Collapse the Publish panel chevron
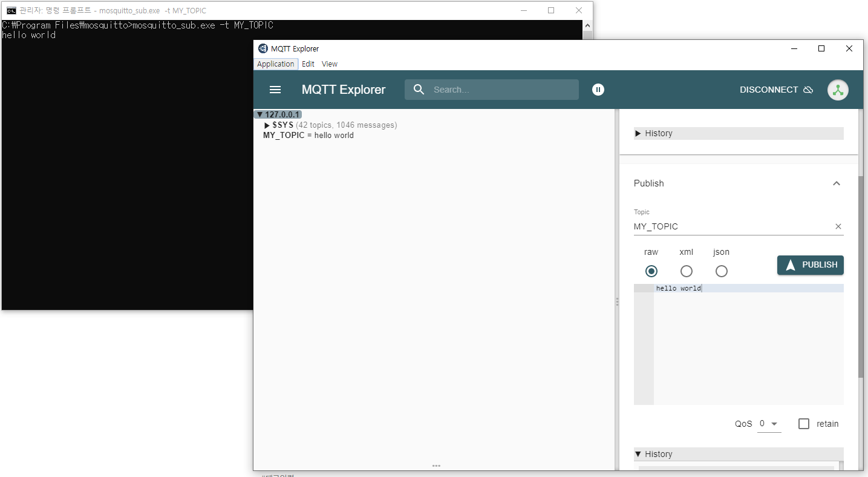The height and width of the screenshot is (477, 868). [837, 183]
